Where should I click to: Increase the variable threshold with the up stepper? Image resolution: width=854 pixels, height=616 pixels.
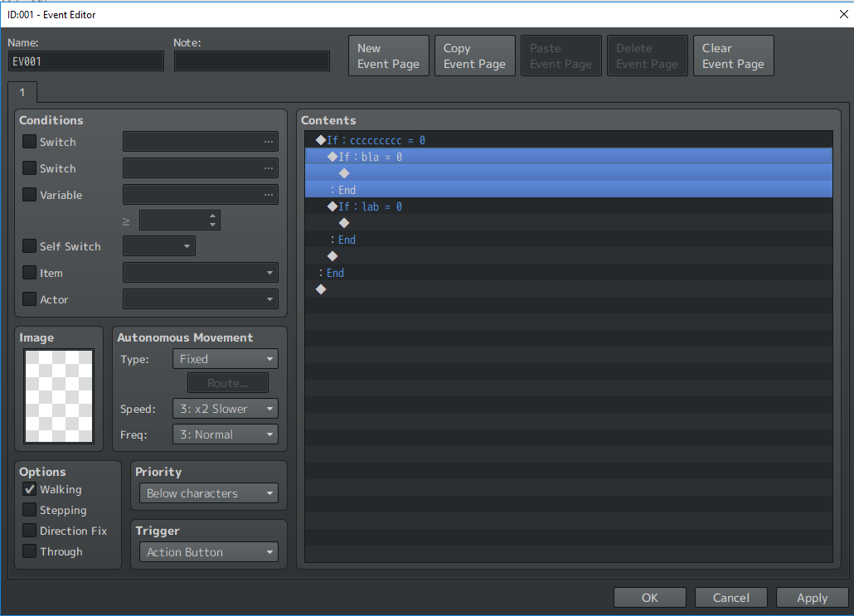click(x=212, y=216)
